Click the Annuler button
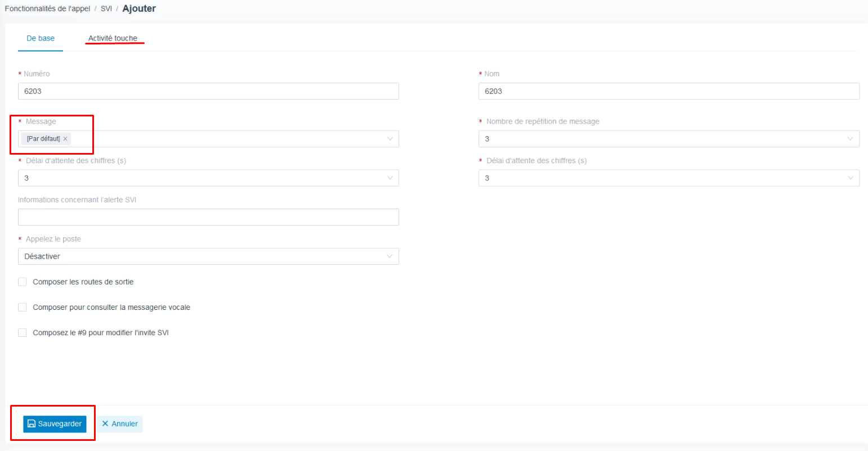The image size is (868, 451). (x=119, y=424)
